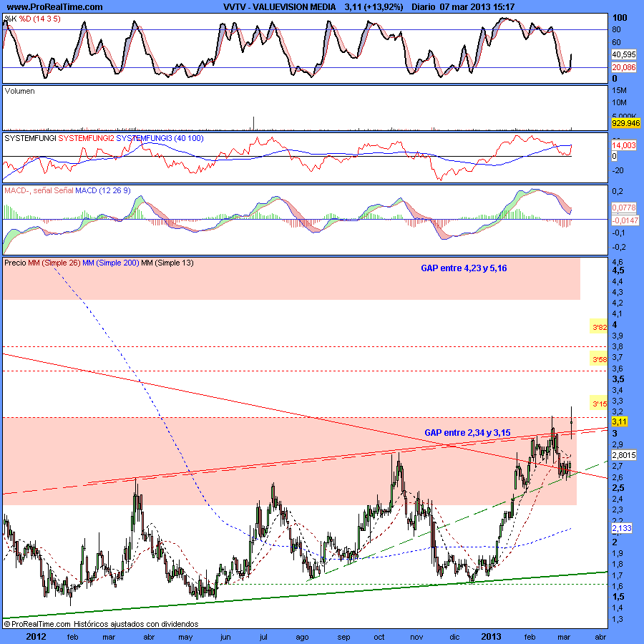Click the 20,086 stochastic value box
This screenshot has height=644, width=644.
(x=623, y=67)
